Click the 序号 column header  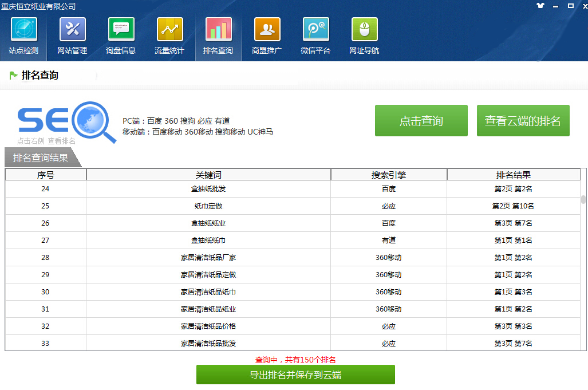click(46, 175)
